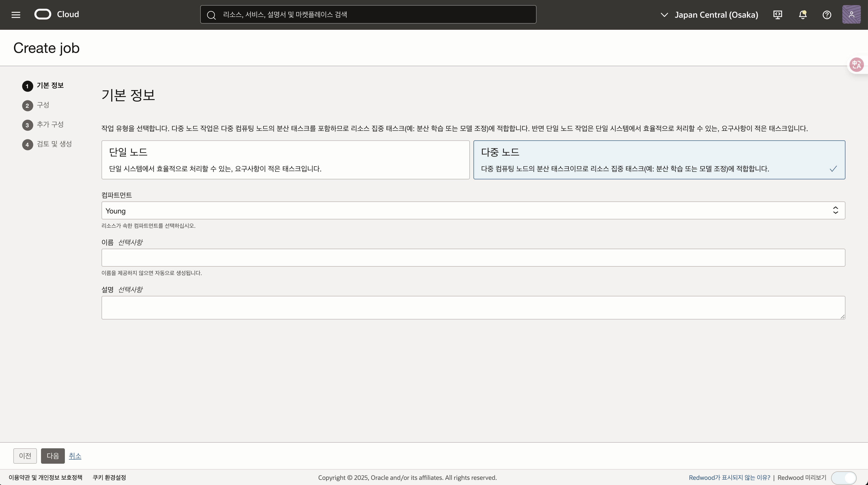Select the 다중 노드 job type card

659,160
